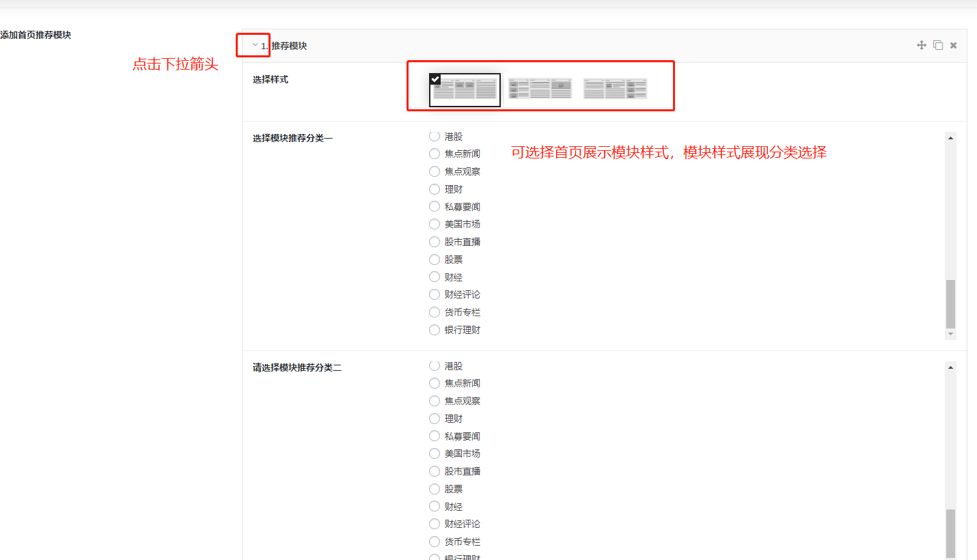The height and width of the screenshot is (560, 977).
Task: Select 美国市场 under 选择模块推荐分类一
Action: [435, 224]
